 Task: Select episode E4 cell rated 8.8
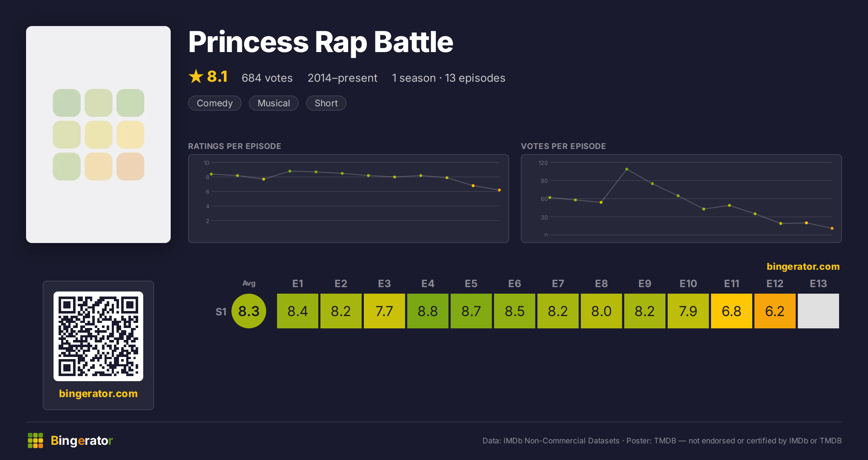click(428, 311)
